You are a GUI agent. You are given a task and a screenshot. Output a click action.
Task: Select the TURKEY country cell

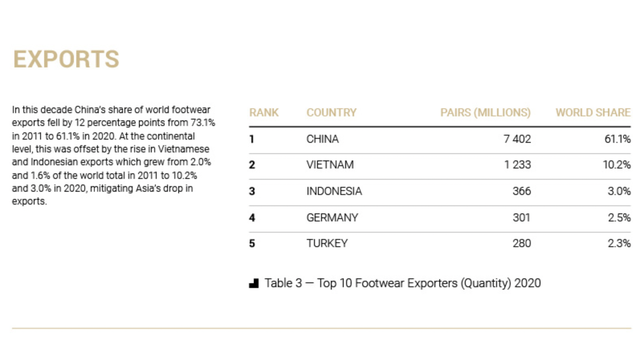click(327, 243)
